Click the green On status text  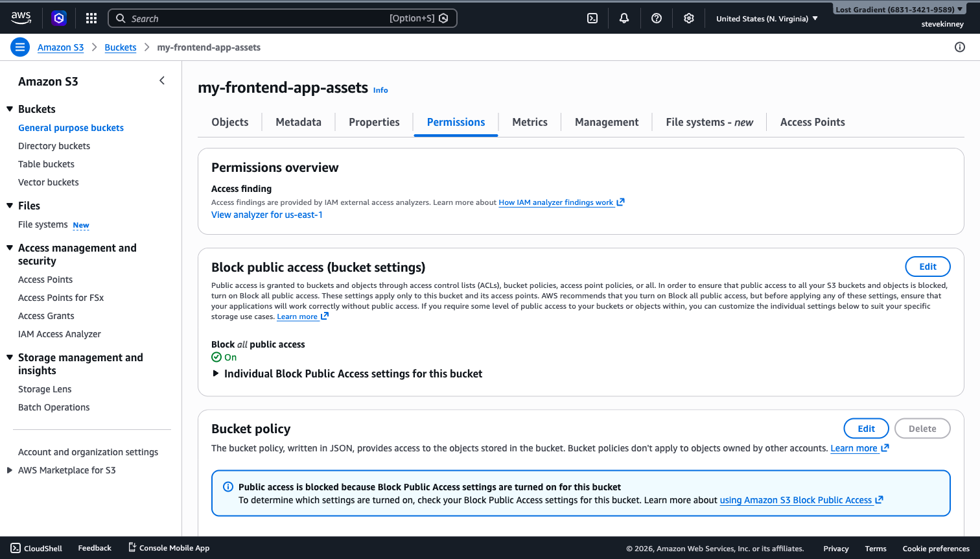tap(230, 357)
